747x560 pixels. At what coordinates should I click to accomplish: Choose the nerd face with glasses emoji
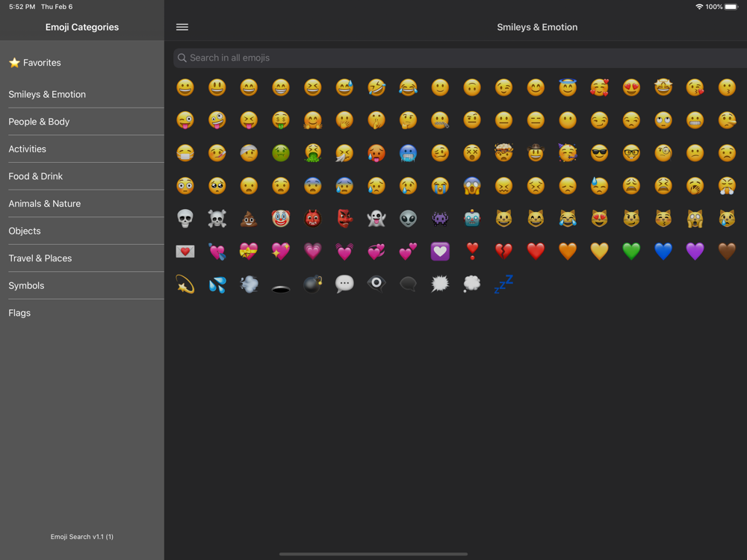click(x=631, y=153)
